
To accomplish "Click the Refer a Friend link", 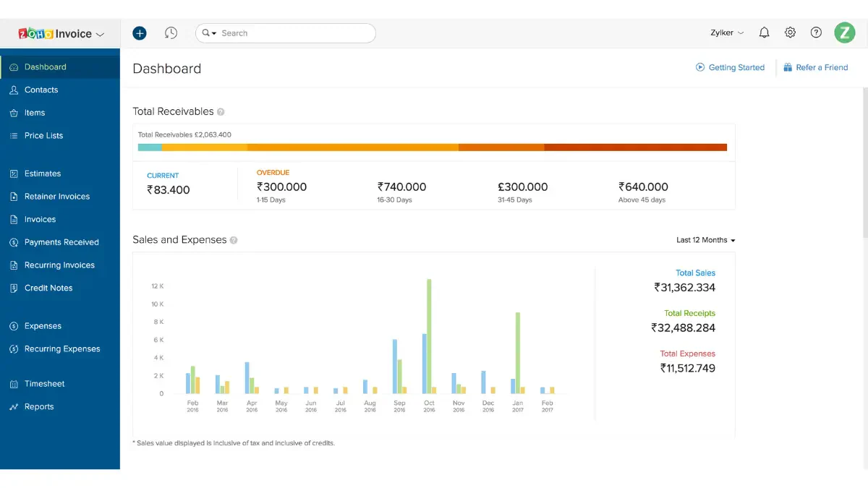I will click(822, 67).
